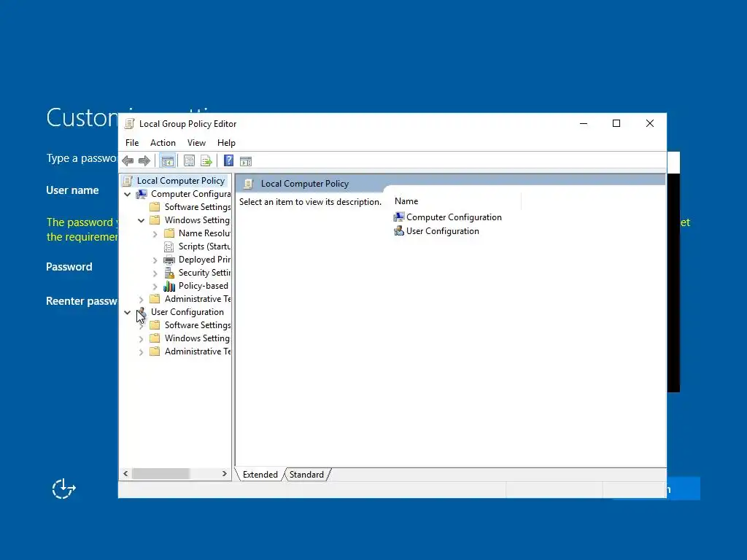Select Software Settings under Computer Configuration

click(x=197, y=207)
